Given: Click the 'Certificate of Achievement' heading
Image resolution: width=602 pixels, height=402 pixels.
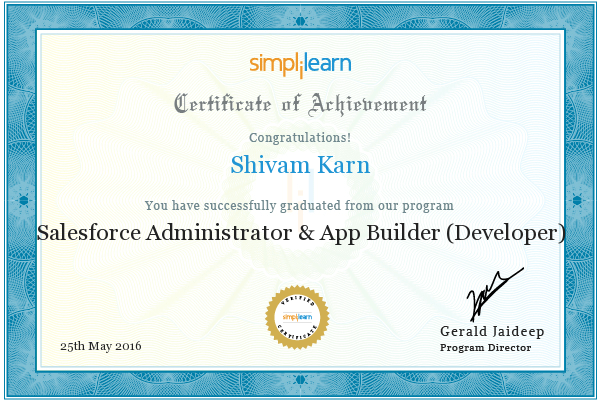Looking at the screenshot, I should pyautogui.click(x=300, y=104).
